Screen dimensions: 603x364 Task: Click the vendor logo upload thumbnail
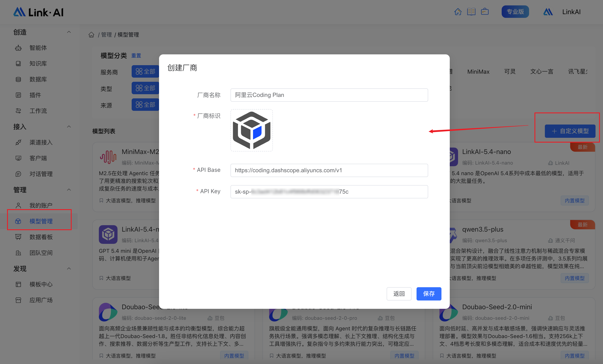(x=251, y=130)
